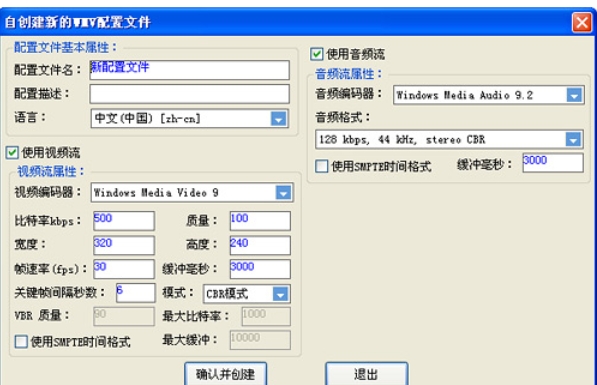
Task: Click the 确认并创建 button
Action: 225,374
